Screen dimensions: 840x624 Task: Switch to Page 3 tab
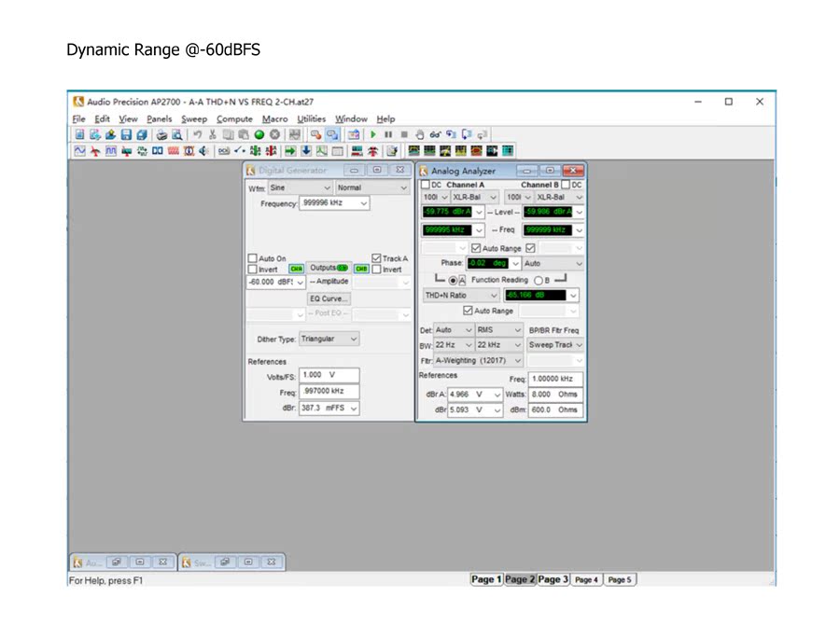coord(553,579)
